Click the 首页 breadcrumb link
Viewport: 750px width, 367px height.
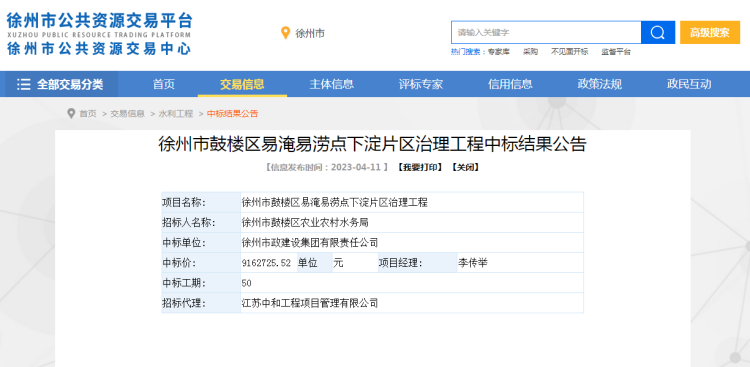click(88, 114)
